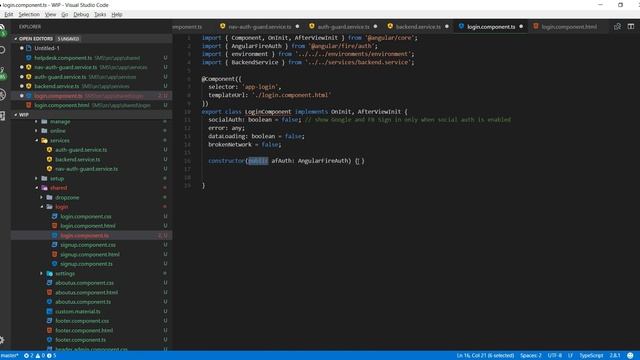Collapse the login folder arrow
The width and height of the screenshot is (640, 360).
(41, 207)
